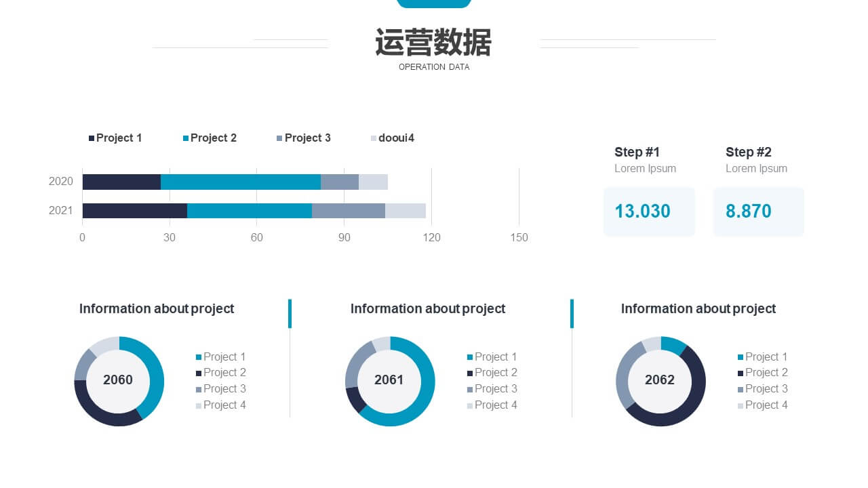The height and width of the screenshot is (488, 868).
Task: Select the bold Project 1 bar chart legend label
Action: point(119,138)
